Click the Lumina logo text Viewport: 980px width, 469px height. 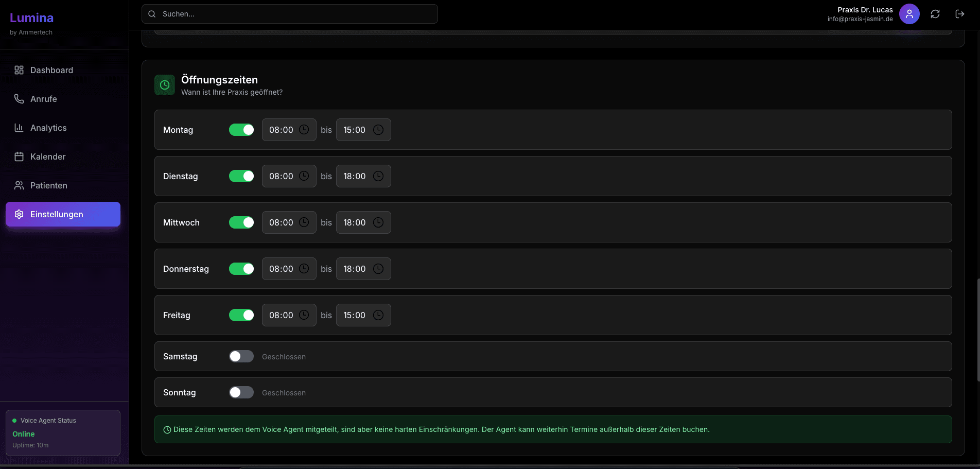[32, 18]
